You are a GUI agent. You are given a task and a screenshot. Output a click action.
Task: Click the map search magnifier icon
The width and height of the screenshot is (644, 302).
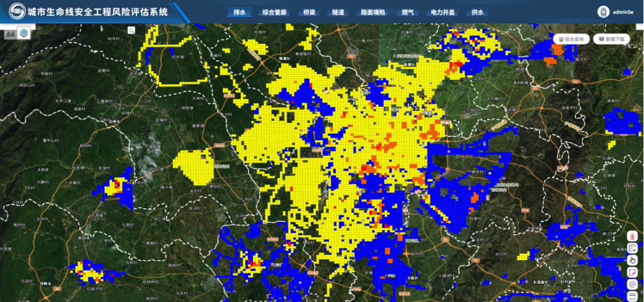131,30
